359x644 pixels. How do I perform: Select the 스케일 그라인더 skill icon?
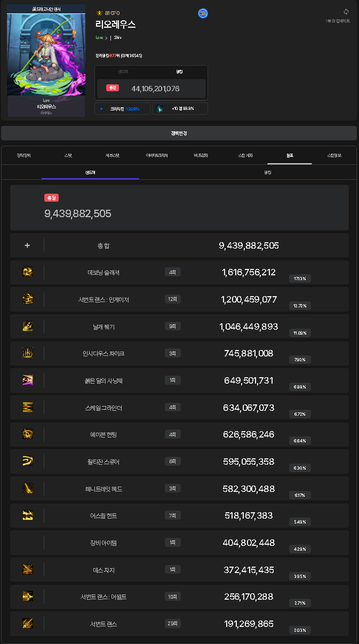[28, 408]
